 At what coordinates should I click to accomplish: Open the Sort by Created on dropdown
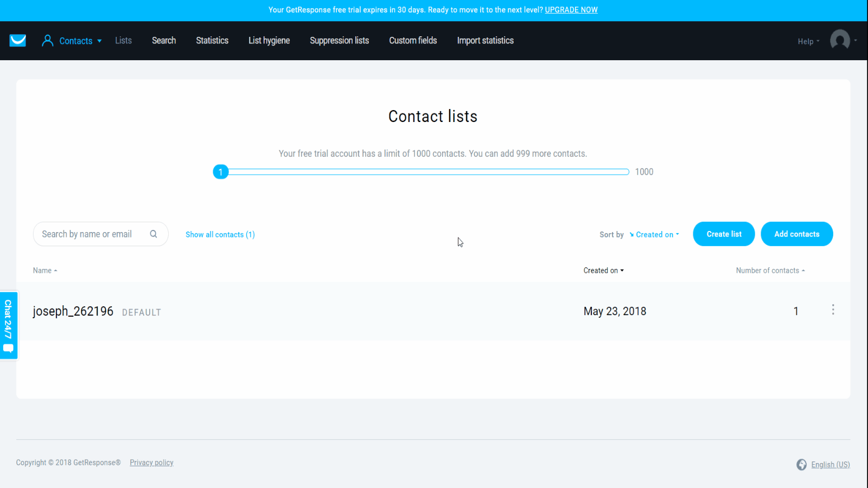654,234
